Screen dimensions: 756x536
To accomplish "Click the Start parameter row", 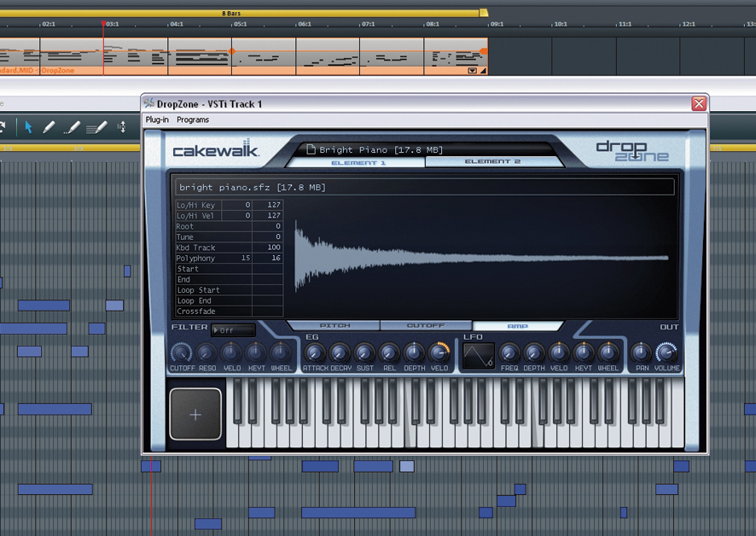I will coord(229,269).
